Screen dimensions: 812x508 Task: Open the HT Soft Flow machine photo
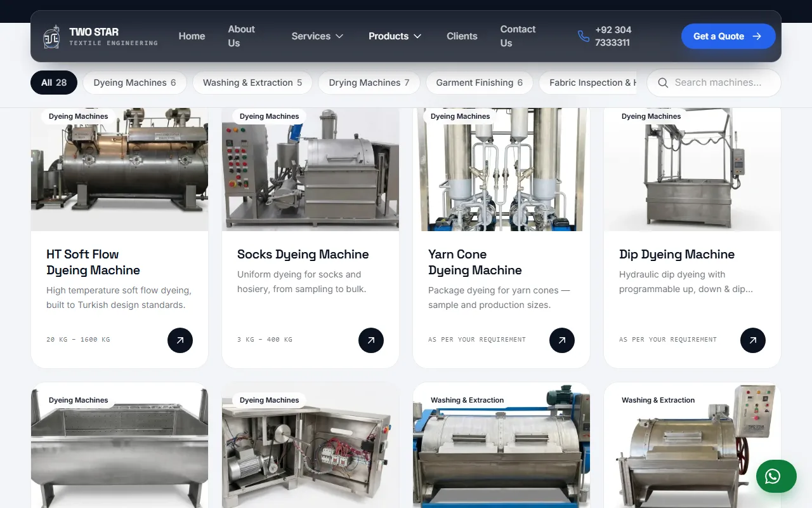tap(119, 170)
